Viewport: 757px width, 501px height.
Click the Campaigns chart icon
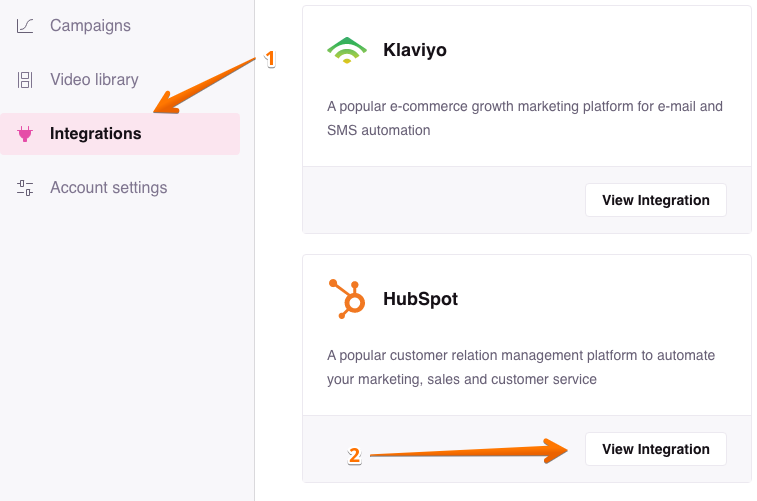[25, 26]
